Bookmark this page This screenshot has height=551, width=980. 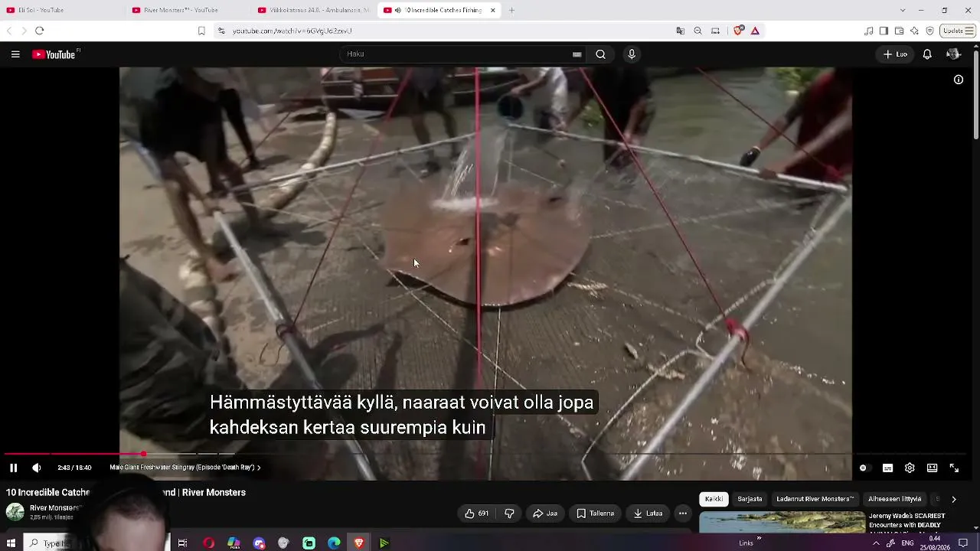[201, 31]
